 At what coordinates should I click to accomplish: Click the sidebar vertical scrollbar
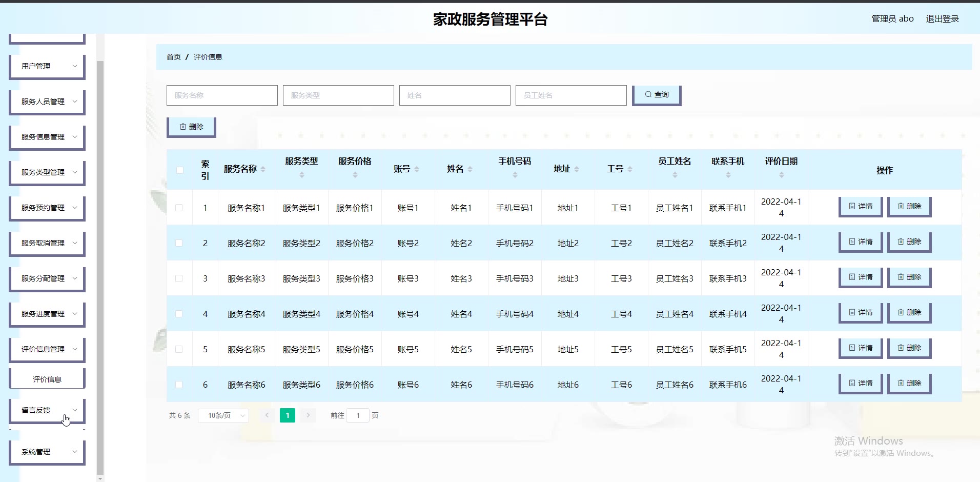pos(100,267)
